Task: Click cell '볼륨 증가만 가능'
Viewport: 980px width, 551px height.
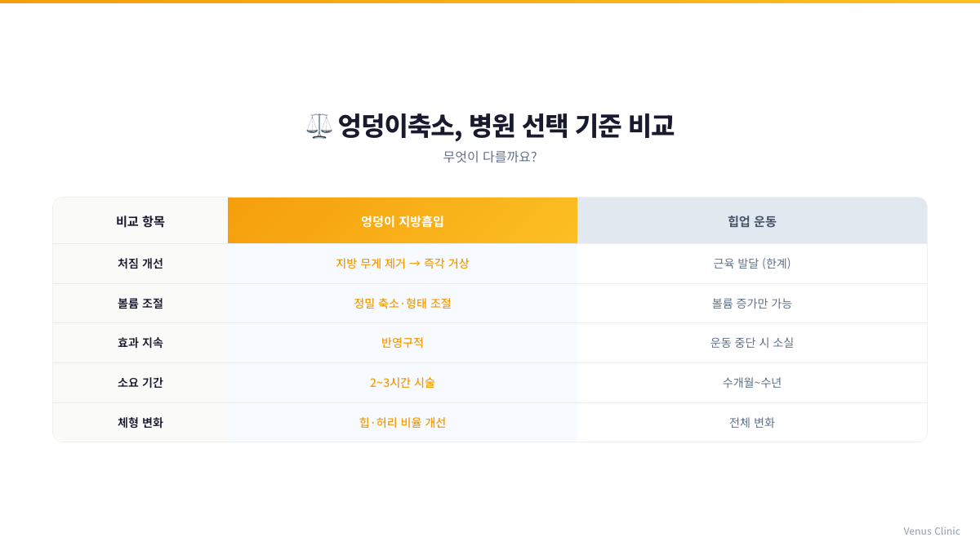Action: click(752, 304)
